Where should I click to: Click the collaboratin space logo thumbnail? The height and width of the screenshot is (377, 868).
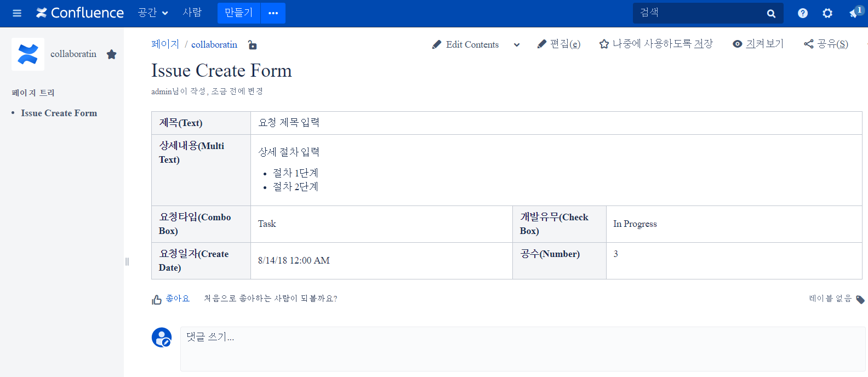click(28, 54)
